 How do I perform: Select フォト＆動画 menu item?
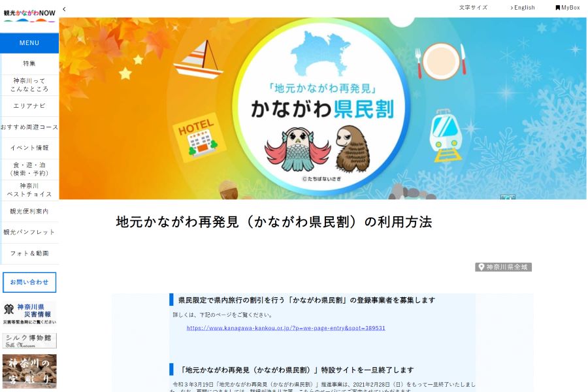[x=29, y=253]
